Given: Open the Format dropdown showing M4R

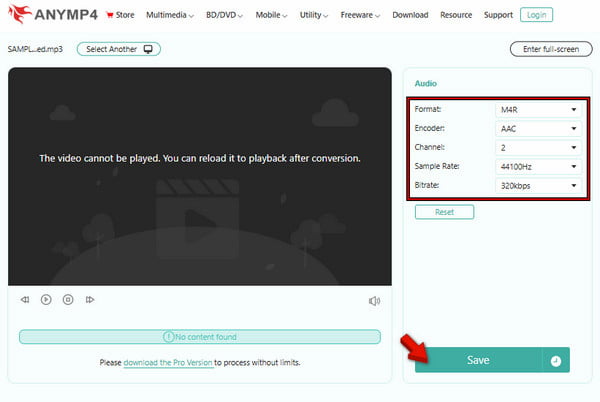Looking at the screenshot, I should 538,110.
